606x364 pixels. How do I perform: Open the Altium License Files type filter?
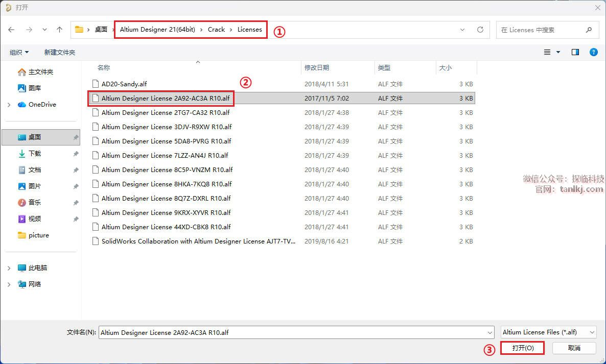click(548, 332)
